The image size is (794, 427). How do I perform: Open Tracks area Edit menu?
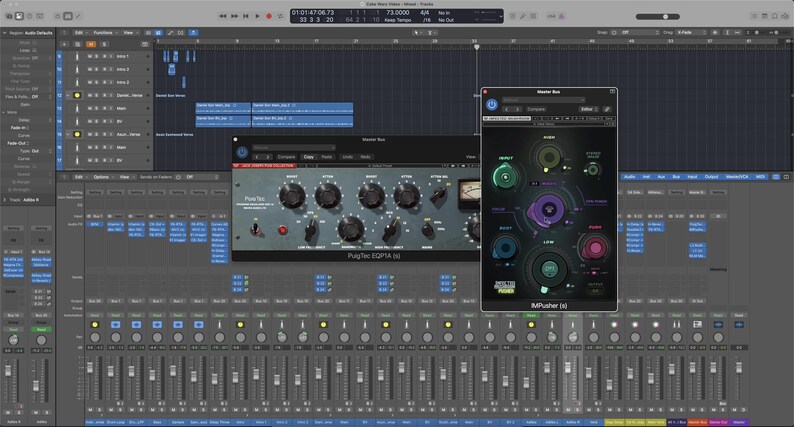click(x=80, y=32)
